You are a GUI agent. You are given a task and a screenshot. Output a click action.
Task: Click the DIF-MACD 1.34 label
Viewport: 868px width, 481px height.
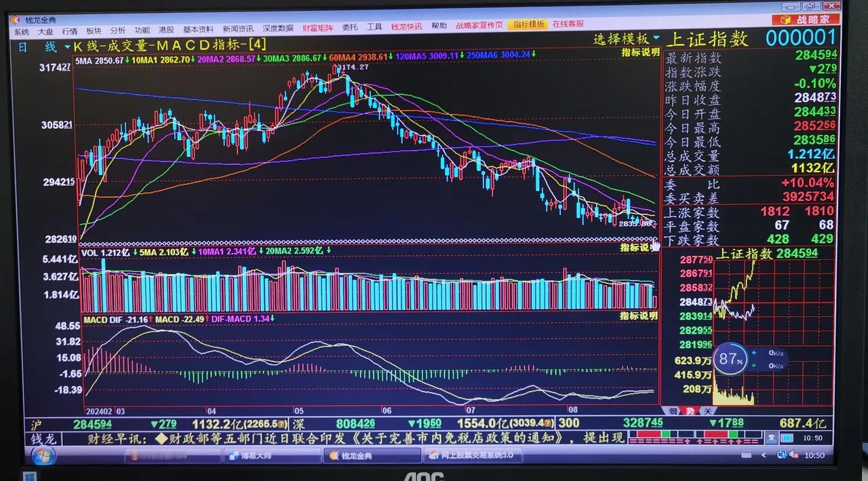point(241,318)
